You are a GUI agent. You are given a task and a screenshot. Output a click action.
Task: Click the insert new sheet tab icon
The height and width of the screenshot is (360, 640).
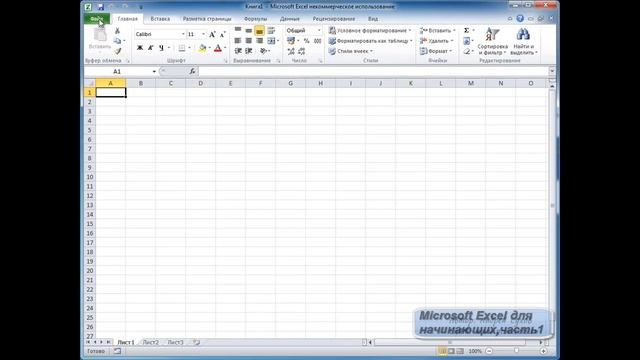click(x=196, y=342)
